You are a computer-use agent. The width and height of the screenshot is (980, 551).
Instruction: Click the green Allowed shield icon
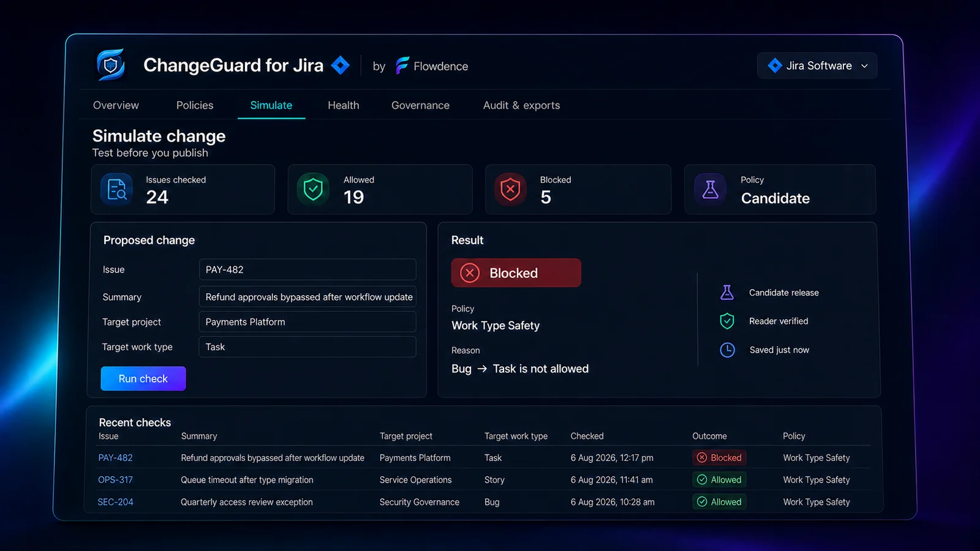click(313, 189)
